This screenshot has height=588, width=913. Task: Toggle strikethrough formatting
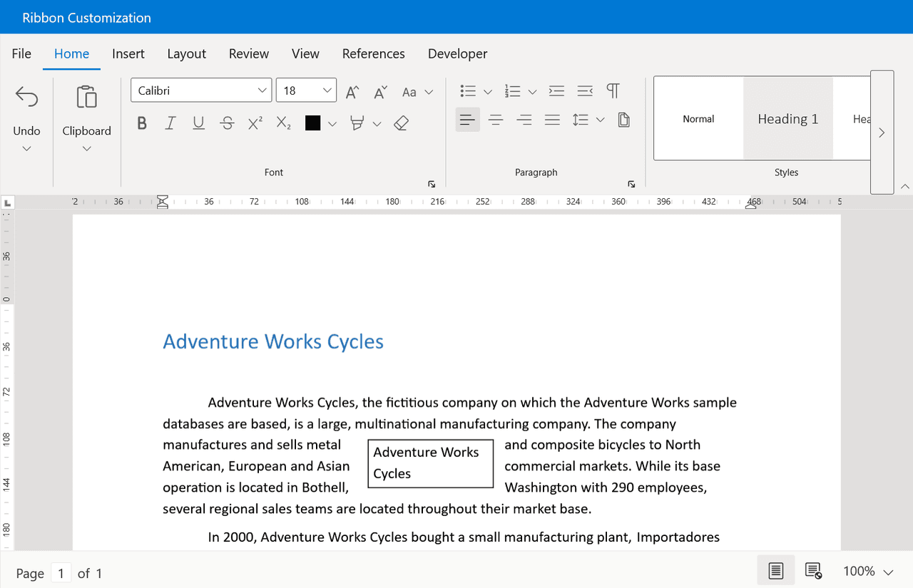tap(227, 123)
